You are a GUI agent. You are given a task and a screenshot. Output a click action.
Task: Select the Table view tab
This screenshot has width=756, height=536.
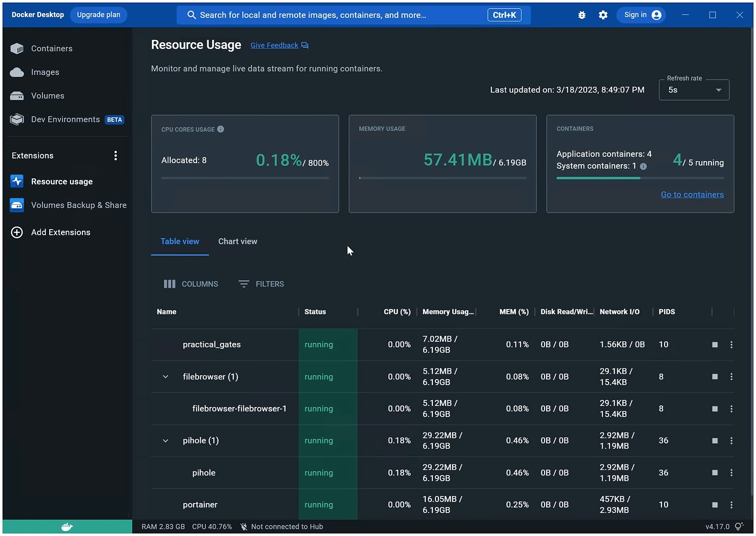180,241
